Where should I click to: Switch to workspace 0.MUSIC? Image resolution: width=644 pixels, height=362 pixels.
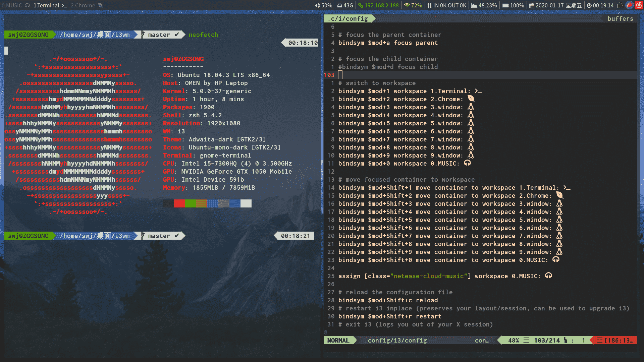point(15,5)
